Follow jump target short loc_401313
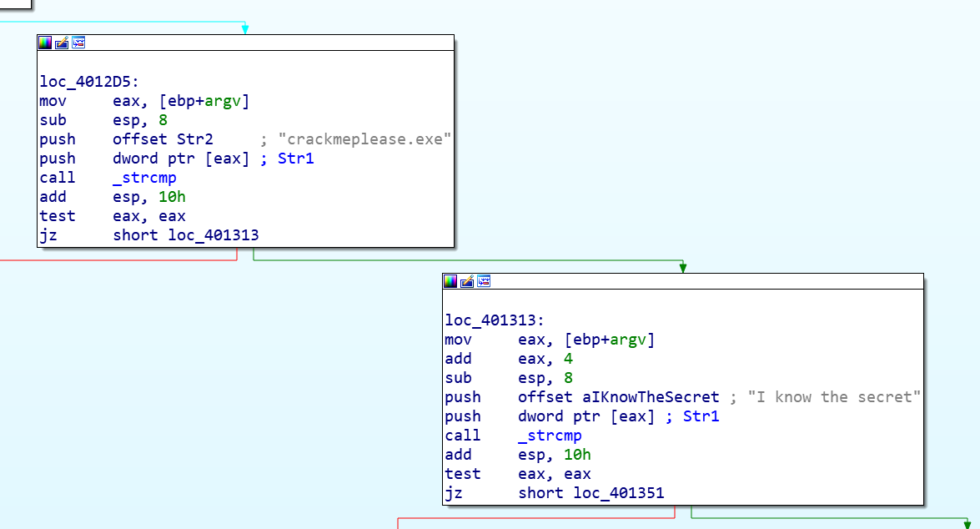Viewport: 980px width, 529px height. [x=186, y=235]
